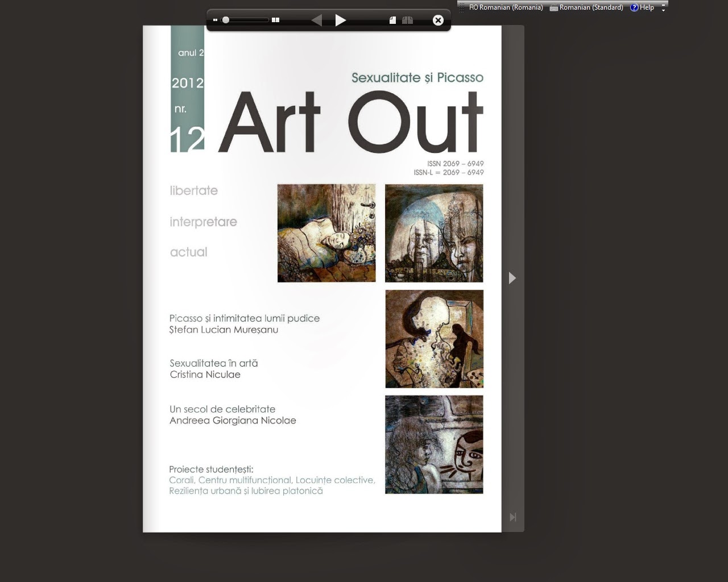Click 'Sexualitatea în artă' article title
The image size is (728, 582).
click(214, 363)
